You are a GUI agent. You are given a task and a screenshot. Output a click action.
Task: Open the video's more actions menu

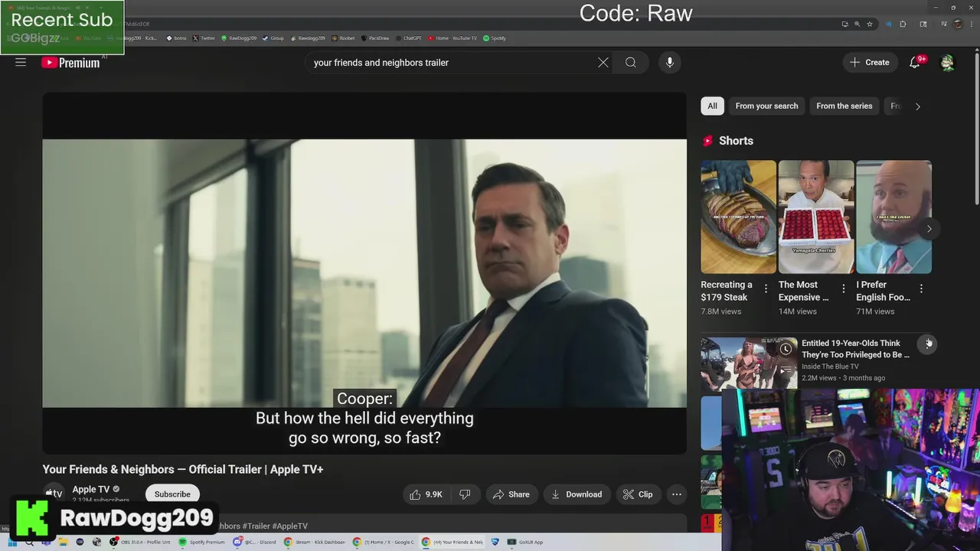coord(677,494)
